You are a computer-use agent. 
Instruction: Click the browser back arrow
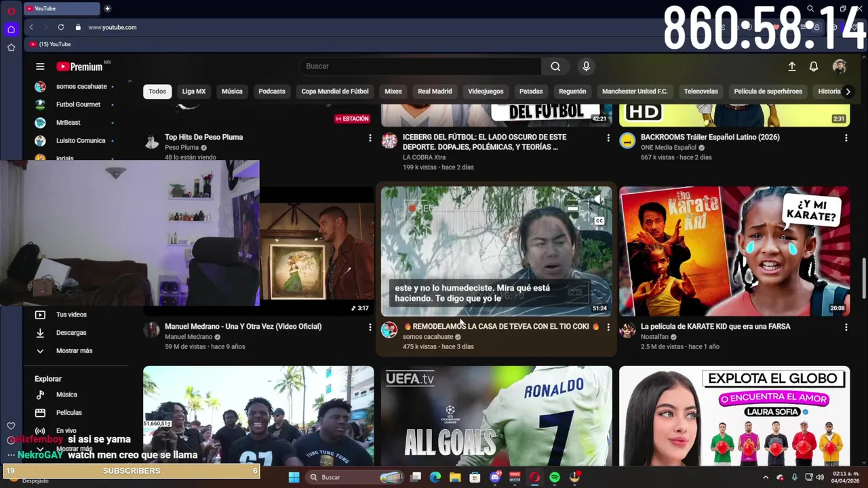(31, 27)
